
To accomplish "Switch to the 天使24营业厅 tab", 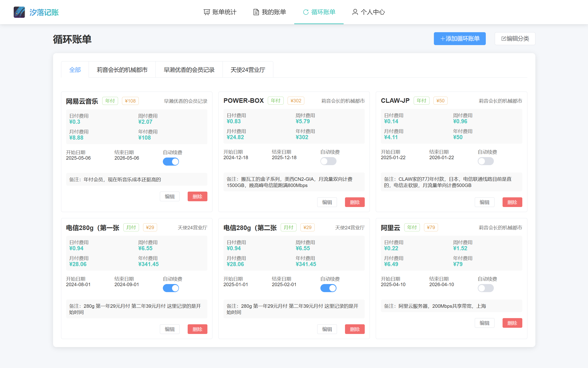I will 248,70.
